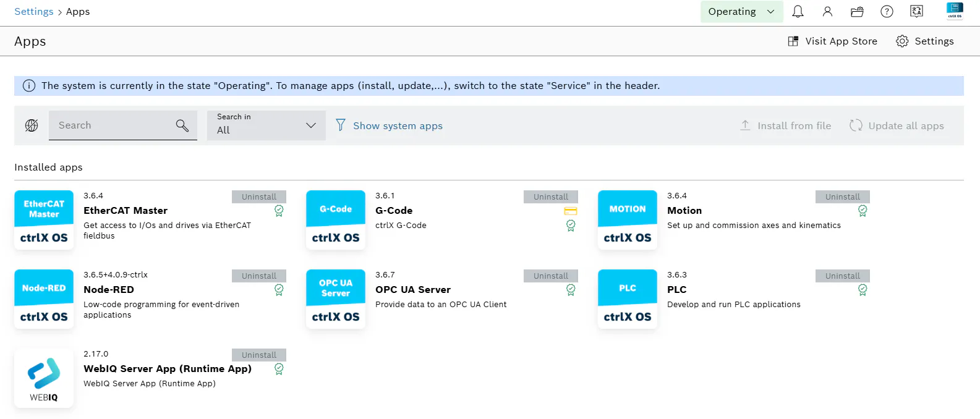
Task: Open the OPC UA Server app tile
Action: click(336, 299)
